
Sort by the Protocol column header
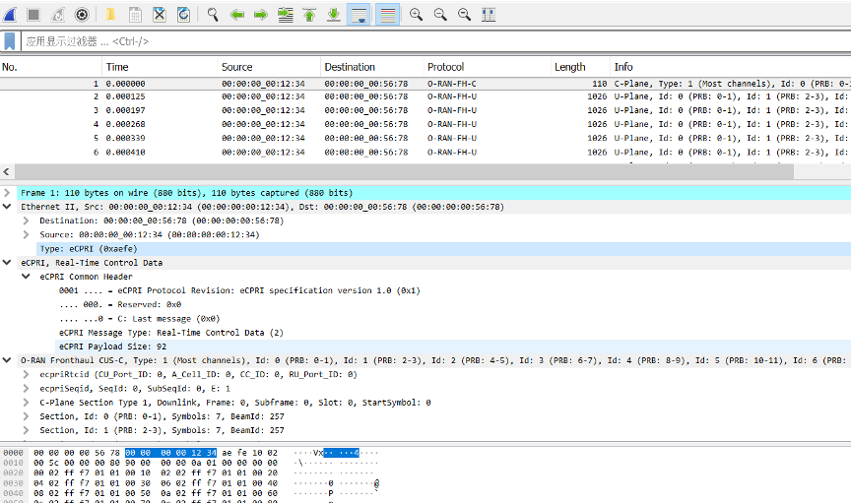tap(487, 67)
